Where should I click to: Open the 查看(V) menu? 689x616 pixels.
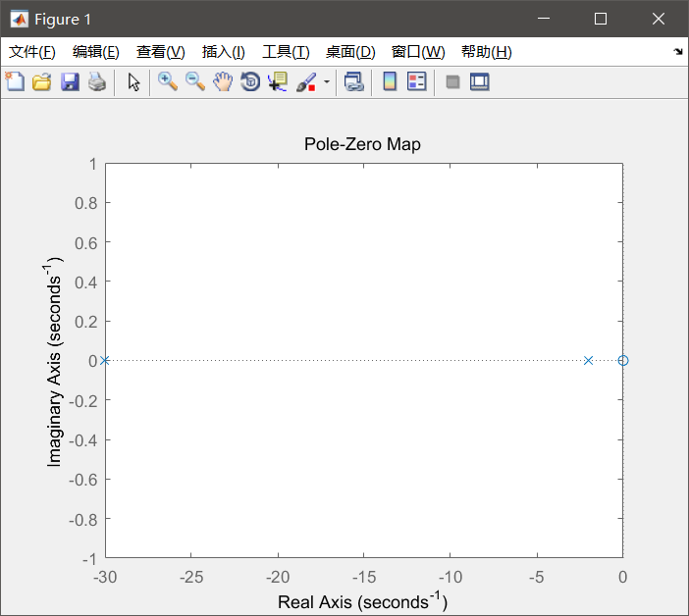tap(160, 52)
